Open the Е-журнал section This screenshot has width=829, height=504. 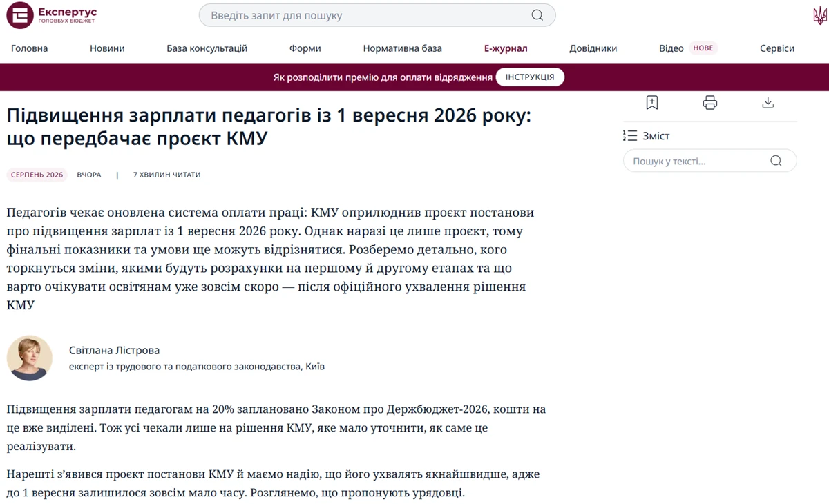tap(506, 48)
